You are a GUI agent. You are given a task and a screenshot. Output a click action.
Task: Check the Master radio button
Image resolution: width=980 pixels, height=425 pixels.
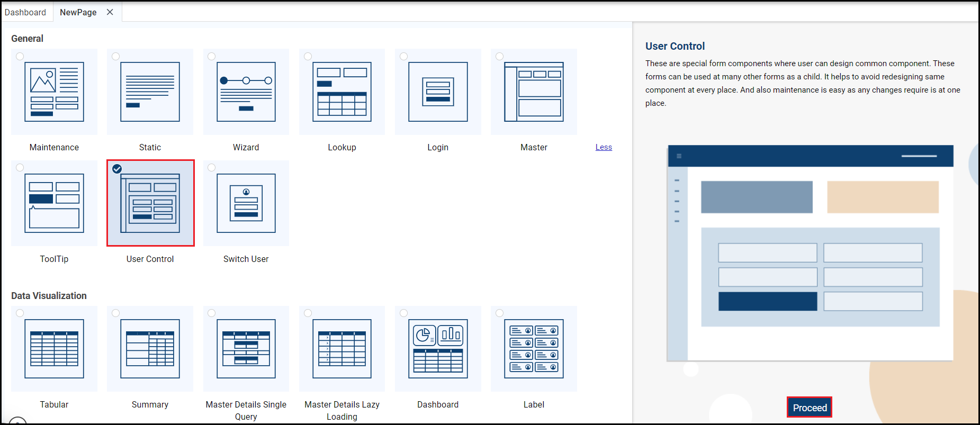coord(500,57)
